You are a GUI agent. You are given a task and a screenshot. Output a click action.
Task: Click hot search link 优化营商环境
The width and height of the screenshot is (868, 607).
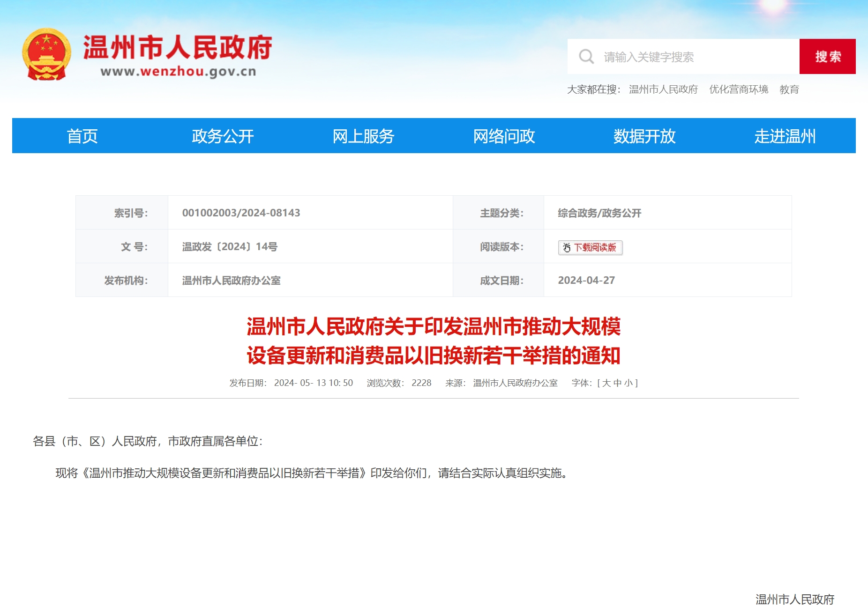pos(739,89)
